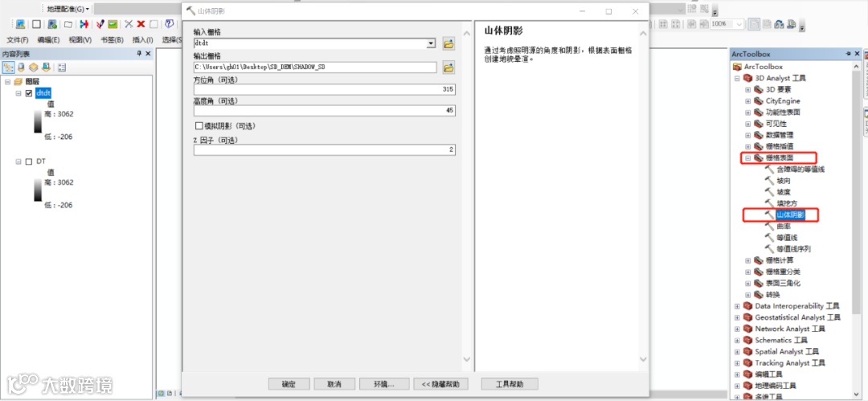Open 视图(V) menu
The height and width of the screenshot is (401, 868).
[x=80, y=40]
